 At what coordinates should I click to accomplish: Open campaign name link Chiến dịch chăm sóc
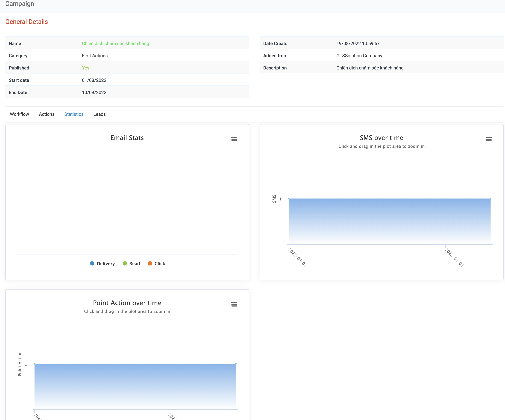pyautogui.click(x=115, y=43)
